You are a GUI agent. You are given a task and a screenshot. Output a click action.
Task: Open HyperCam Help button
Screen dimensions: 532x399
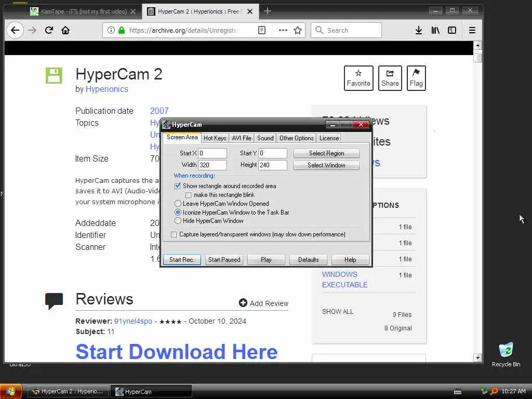click(350, 260)
